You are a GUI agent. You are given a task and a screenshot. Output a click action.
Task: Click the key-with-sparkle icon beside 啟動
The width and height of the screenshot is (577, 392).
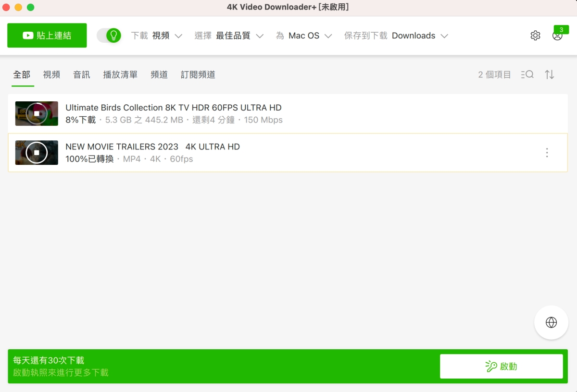pos(491,367)
